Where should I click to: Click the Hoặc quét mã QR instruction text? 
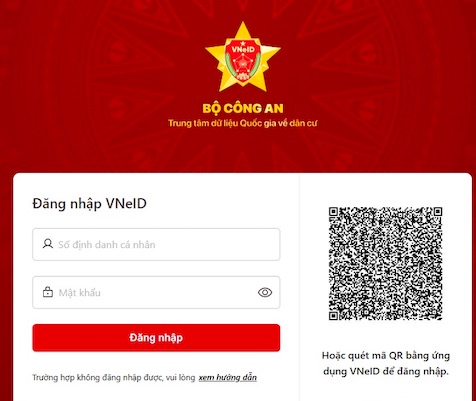[386, 356]
